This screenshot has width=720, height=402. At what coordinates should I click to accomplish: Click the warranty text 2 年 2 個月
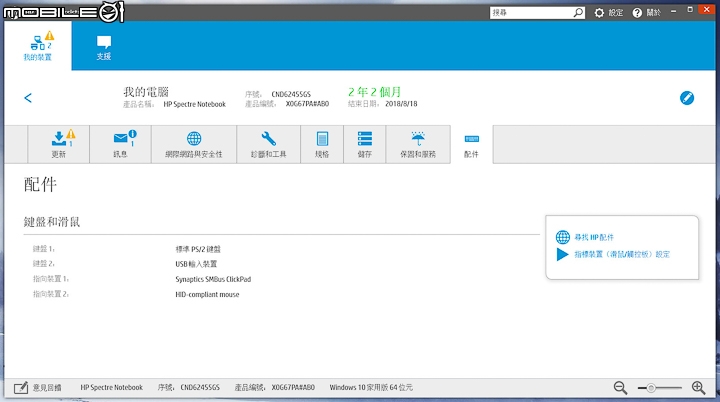tap(374, 92)
